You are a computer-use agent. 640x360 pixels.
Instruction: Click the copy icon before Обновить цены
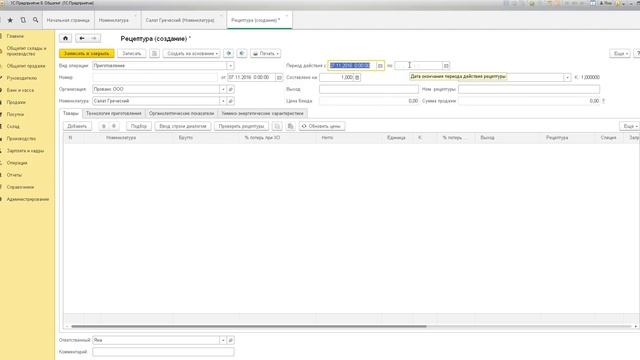pos(290,127)
